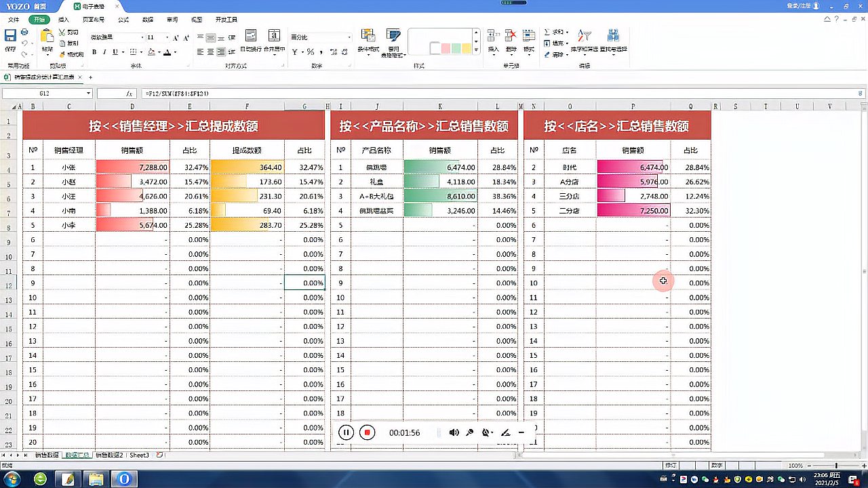
Task: Mute the recorder speaker icon
Action: (454, 432)
